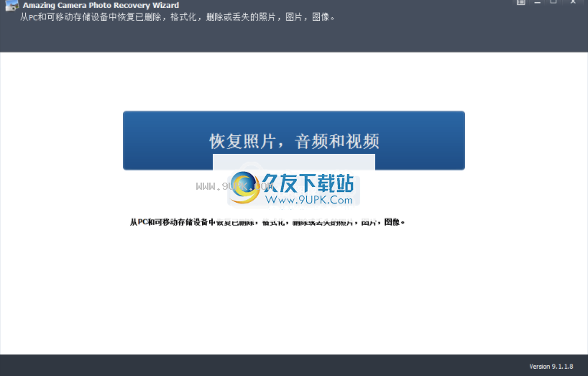Image resolution: width=588 pixels, height=376 pixels.
Task: Click the Amazing Camera Photo Recovery Wizard title
Action: (101, 5)
